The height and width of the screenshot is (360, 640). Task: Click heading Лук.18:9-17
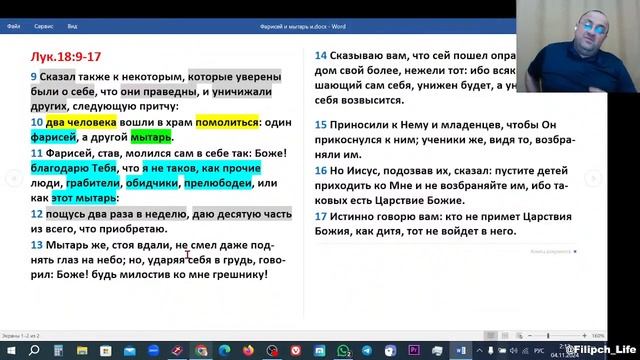66,56
